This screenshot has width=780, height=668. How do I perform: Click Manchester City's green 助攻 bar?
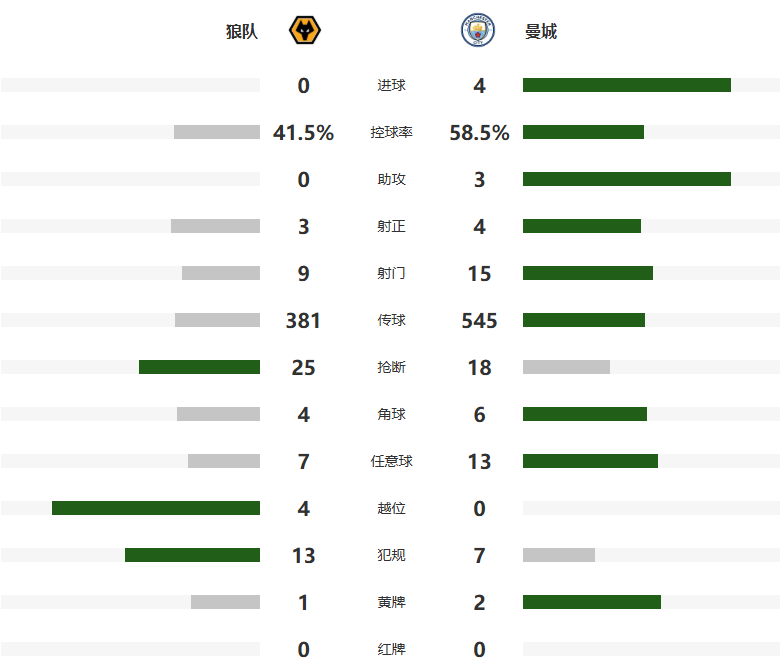626,179
